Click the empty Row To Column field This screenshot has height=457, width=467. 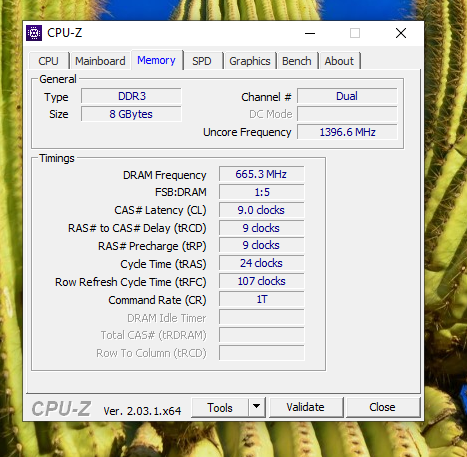[x=262, y=353]
